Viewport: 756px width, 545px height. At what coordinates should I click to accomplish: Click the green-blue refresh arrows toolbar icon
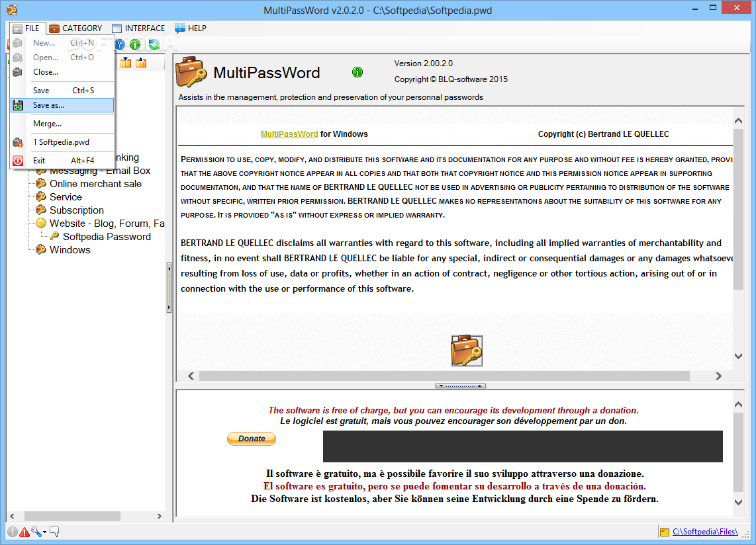[154, 45]
